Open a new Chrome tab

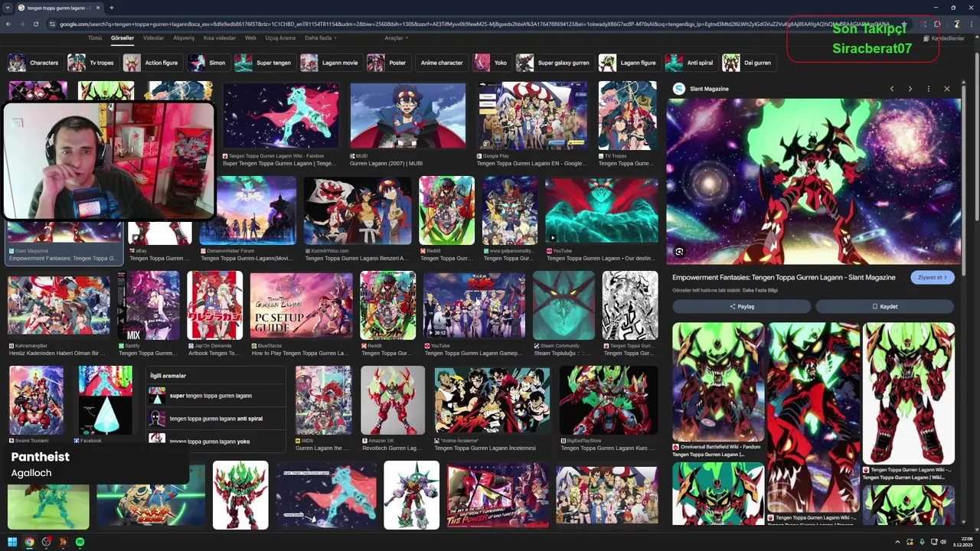112,8
